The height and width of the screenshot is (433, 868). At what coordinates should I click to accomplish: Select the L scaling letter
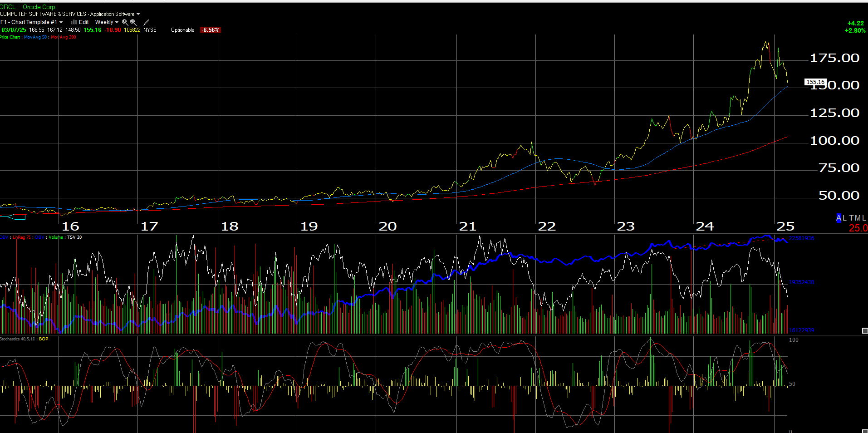pos(844,218)
